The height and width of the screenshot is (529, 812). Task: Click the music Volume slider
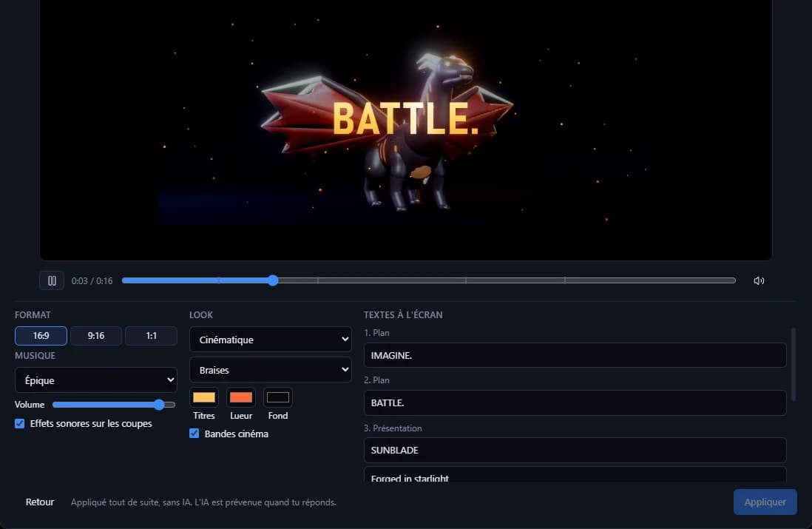pyautogui.click(x=114, y=405)
